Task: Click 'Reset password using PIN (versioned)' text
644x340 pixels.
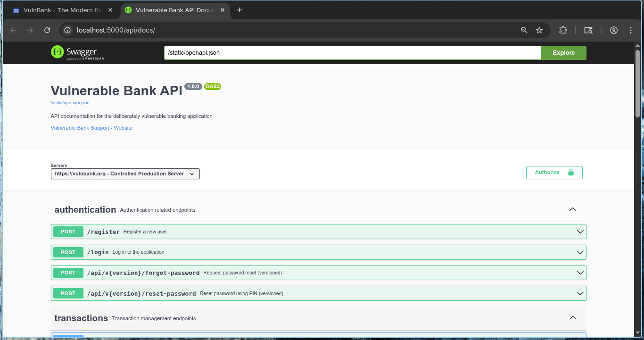Action: 241,293
